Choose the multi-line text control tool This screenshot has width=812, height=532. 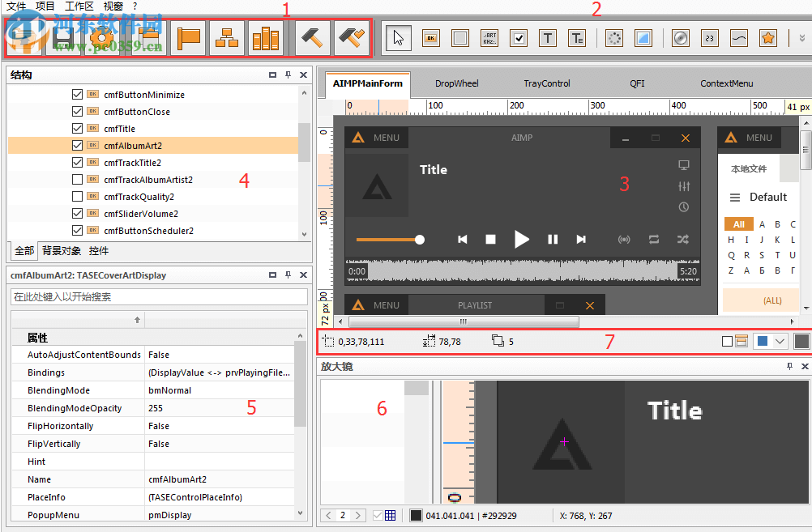coord(577,38)
